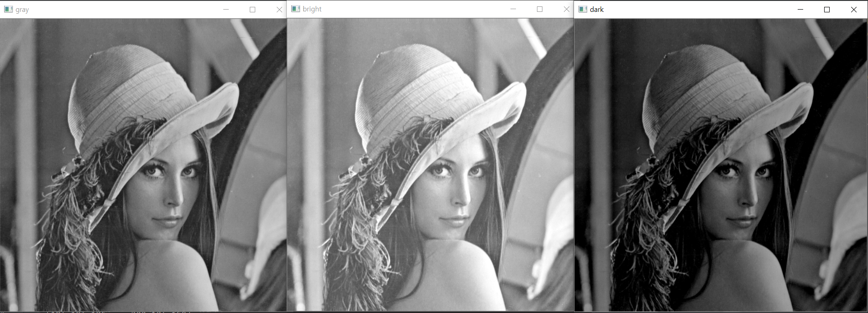Click the image in the bright window
The width and height of the screenshot is (868, 313).
tap(430, 164)
